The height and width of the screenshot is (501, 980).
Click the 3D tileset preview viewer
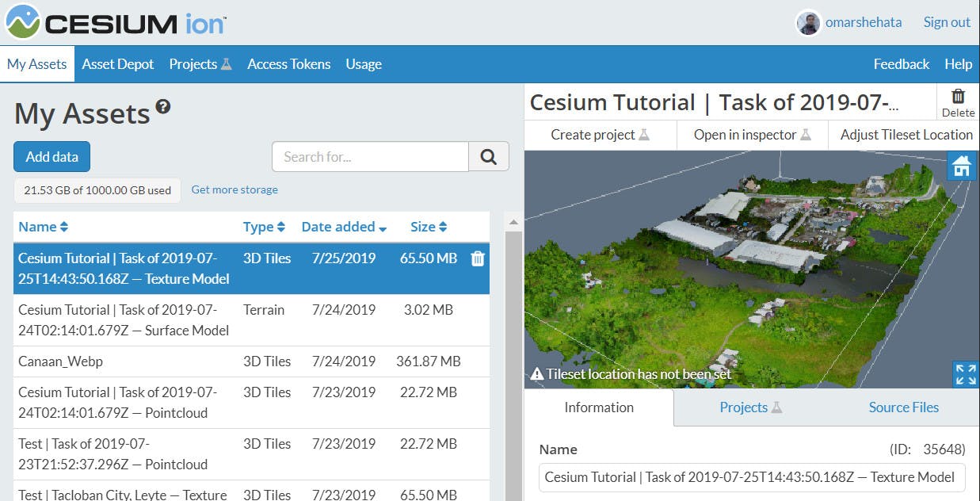752,270
